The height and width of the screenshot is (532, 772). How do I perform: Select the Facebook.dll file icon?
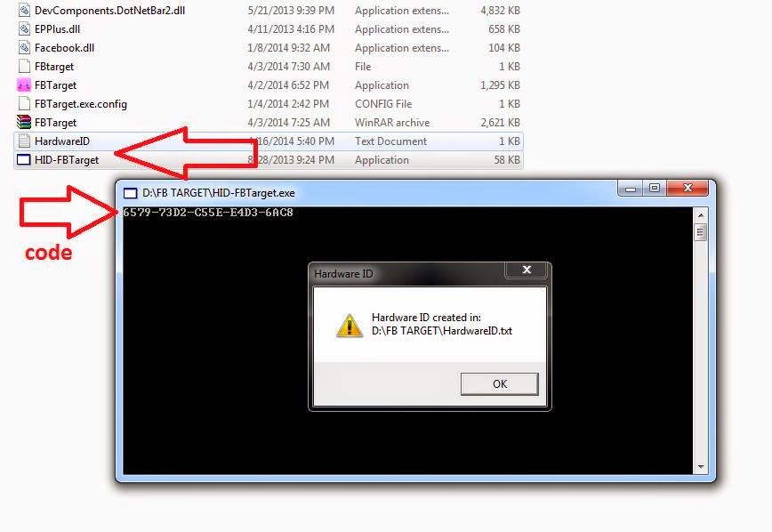click(x=24, y=48)
